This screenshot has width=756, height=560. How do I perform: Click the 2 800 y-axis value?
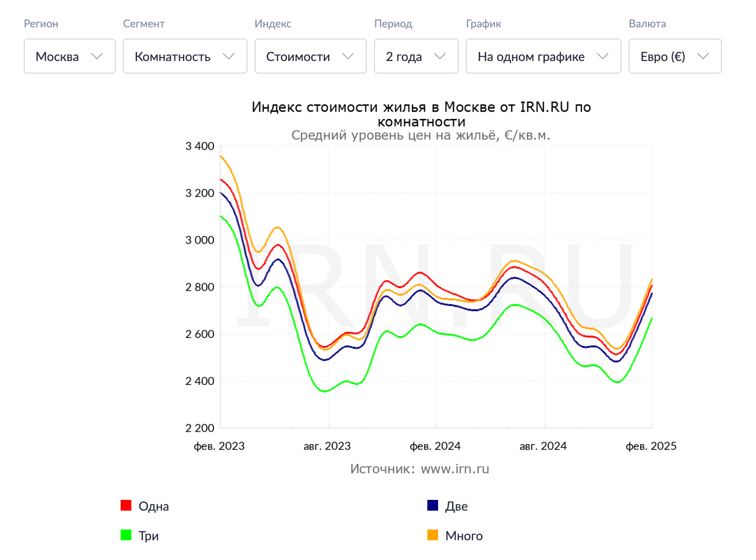tap(200, 287)
